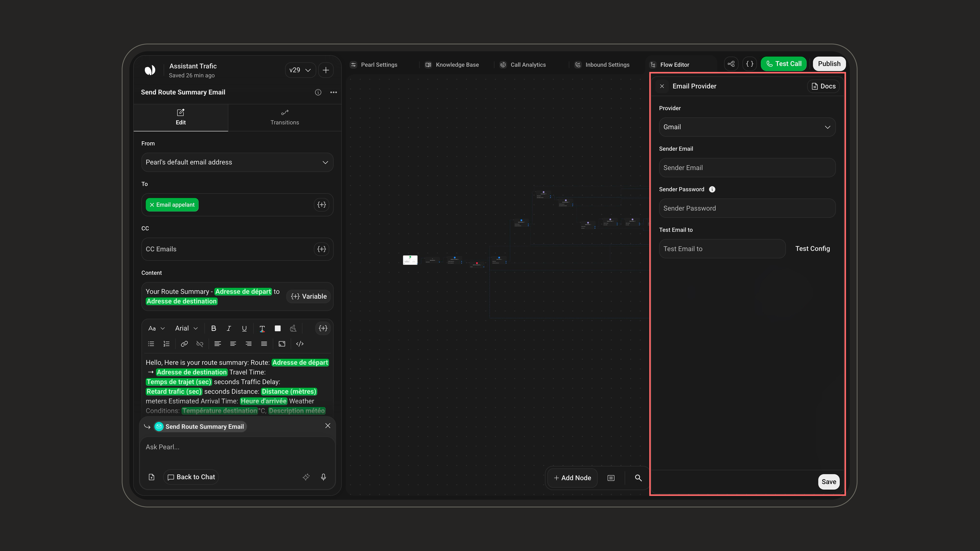Dismiss the Send Route Summary Email chat context

(x=327, y=426)
